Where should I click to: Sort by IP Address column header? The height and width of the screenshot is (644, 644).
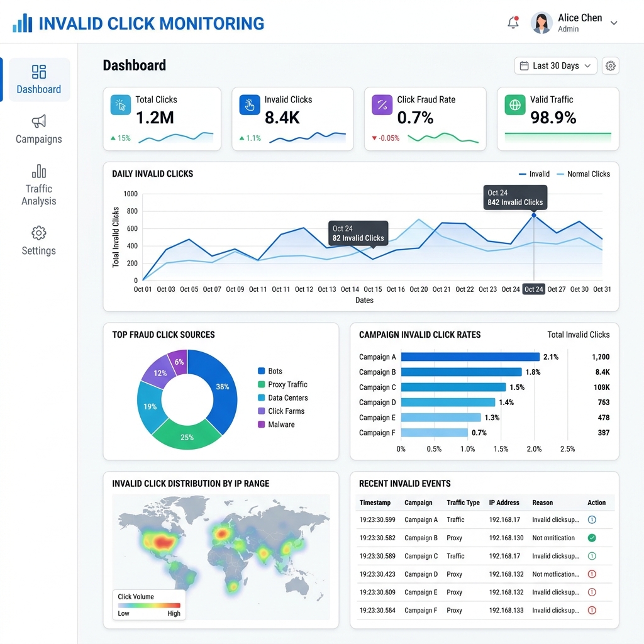pyautogui.click(x=504, y=502)
